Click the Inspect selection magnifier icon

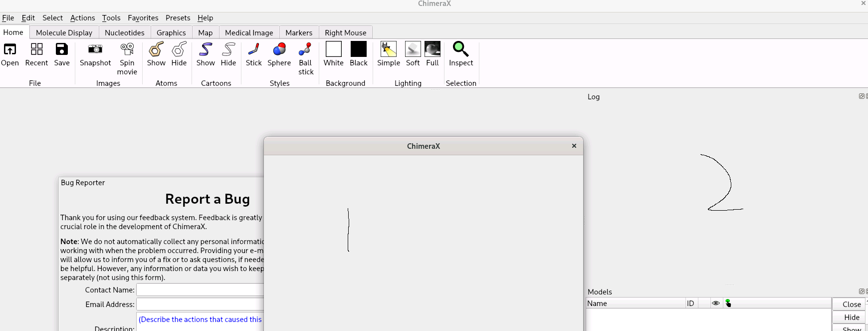(x=460, y=49)
